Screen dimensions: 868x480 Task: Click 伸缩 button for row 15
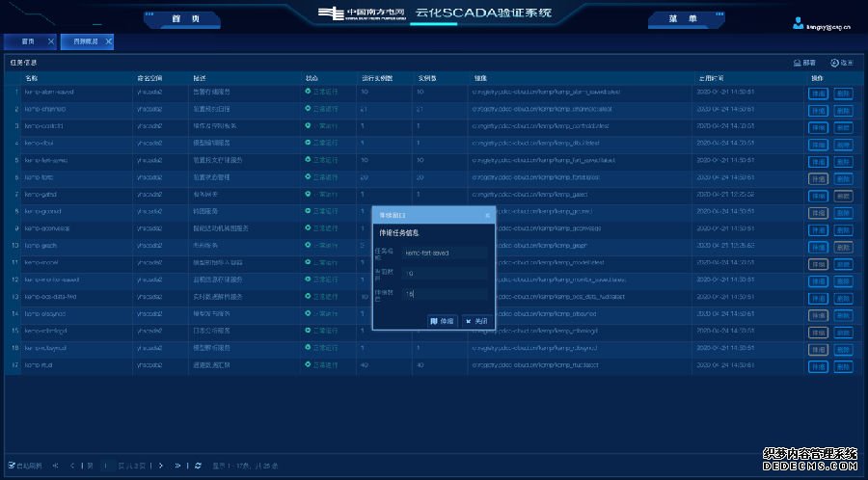point(818,333)
